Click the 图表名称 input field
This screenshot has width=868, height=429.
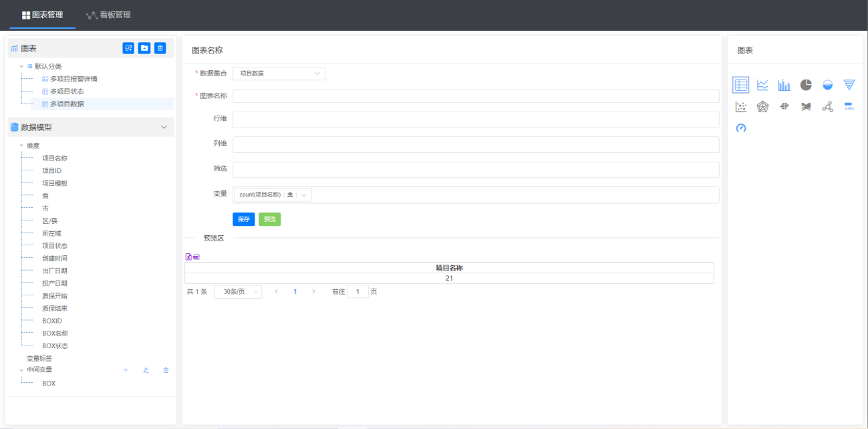coord(475,96)
